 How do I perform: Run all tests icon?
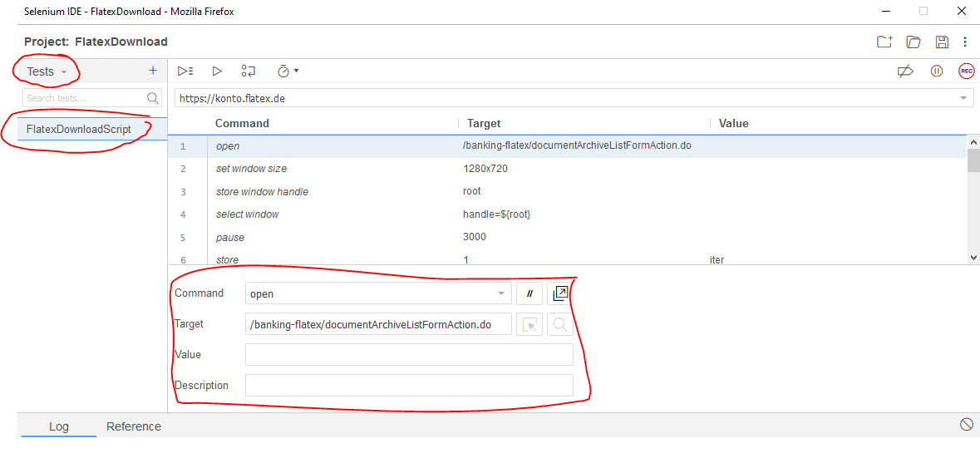coord(185,71)
